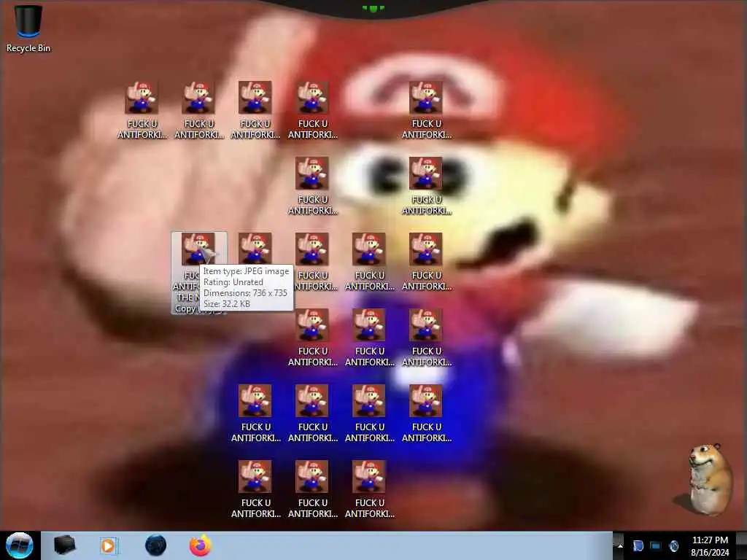Open the Action Center flag tray icon
This screenshot has height=560, width=747.
point(638,545)
